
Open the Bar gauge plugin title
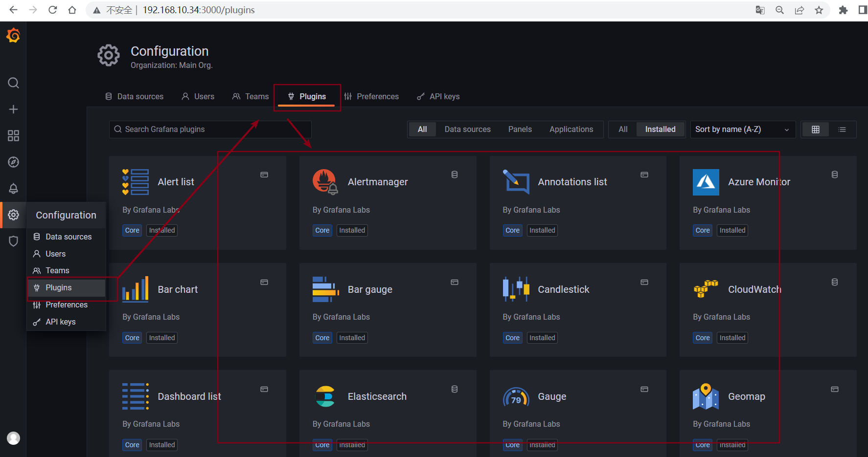point(370,289)
